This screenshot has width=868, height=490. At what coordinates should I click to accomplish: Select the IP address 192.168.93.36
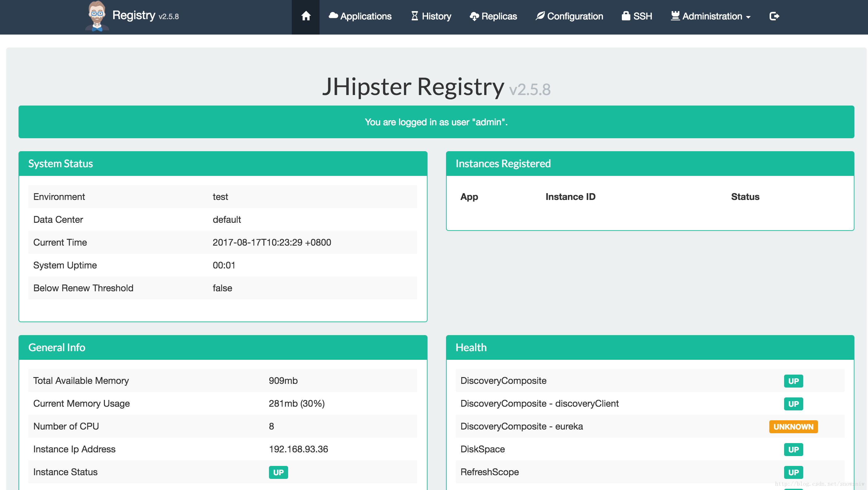(298, 449)
